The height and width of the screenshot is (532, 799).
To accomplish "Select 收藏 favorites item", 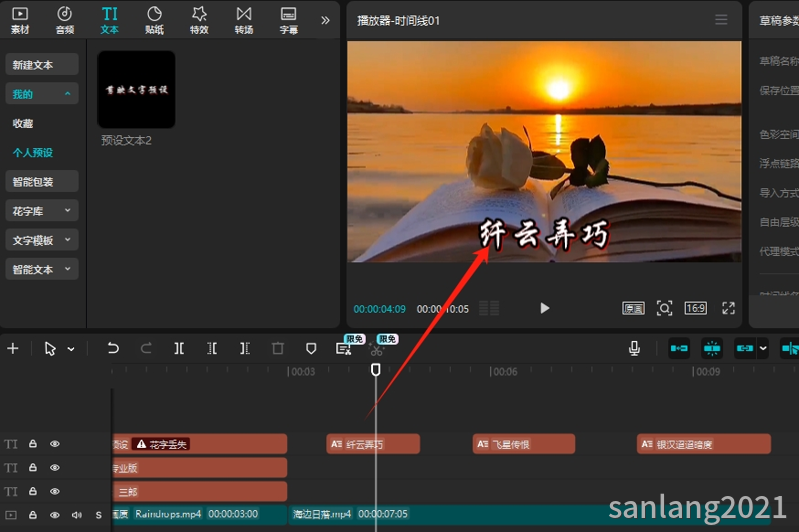I will (x=23, y=123).
